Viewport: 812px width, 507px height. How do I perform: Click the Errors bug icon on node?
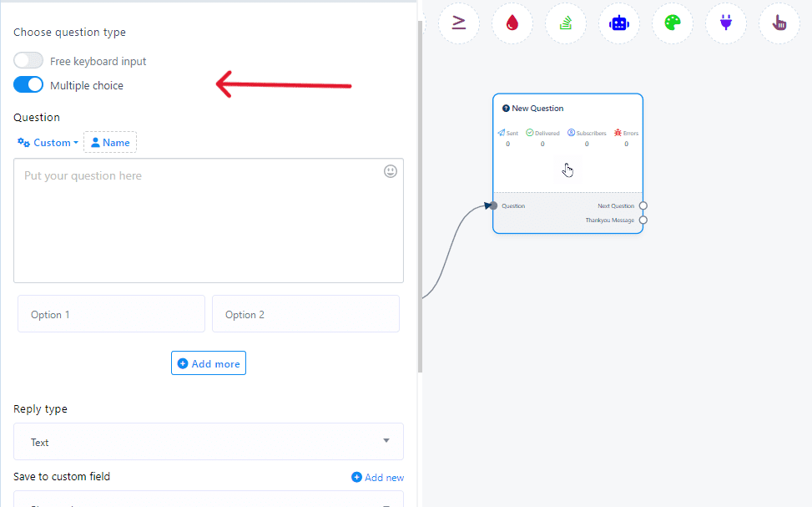tap(618, 133)
